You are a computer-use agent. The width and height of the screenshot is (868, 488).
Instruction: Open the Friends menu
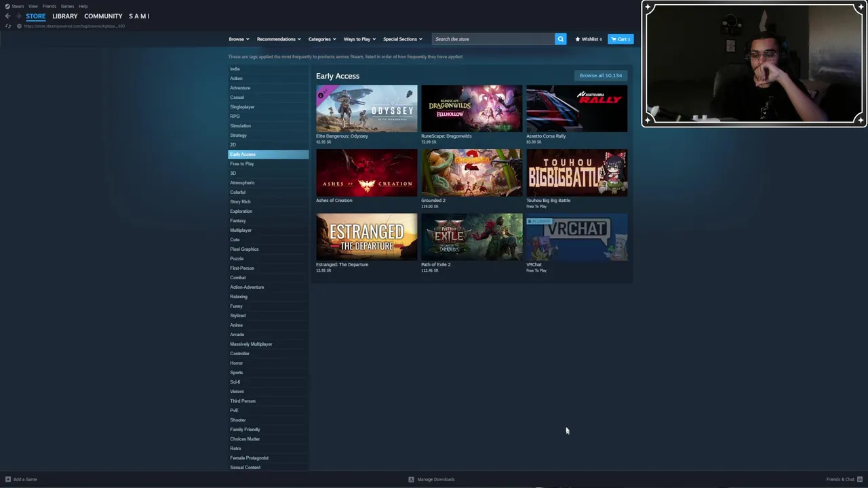50,6
